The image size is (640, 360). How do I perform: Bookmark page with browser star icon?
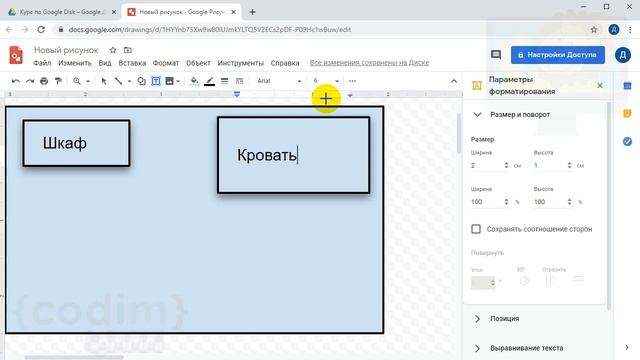pyautogui.click(x=594, y=30)
